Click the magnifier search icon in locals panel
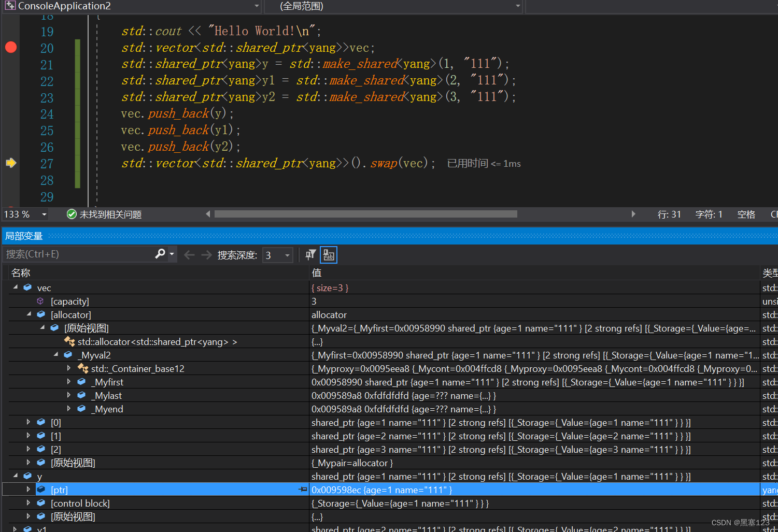Screen dimensions: 778x532 click(x=160, y=254)
